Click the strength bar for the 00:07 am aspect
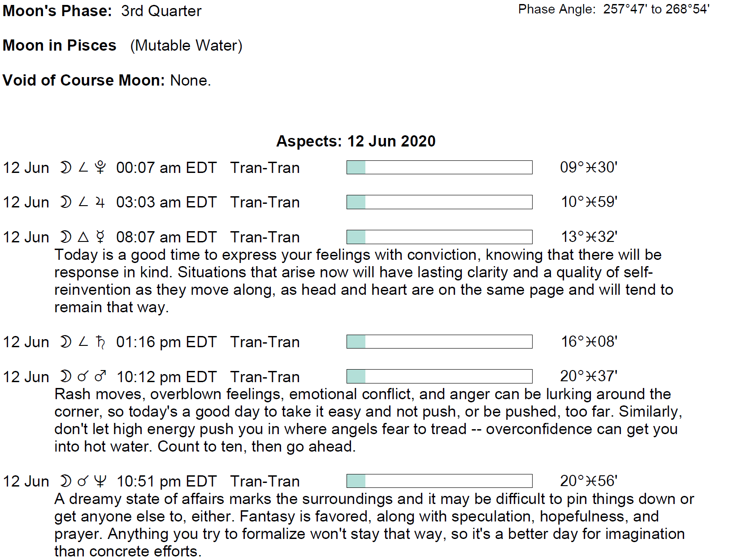 pos(439,168)
